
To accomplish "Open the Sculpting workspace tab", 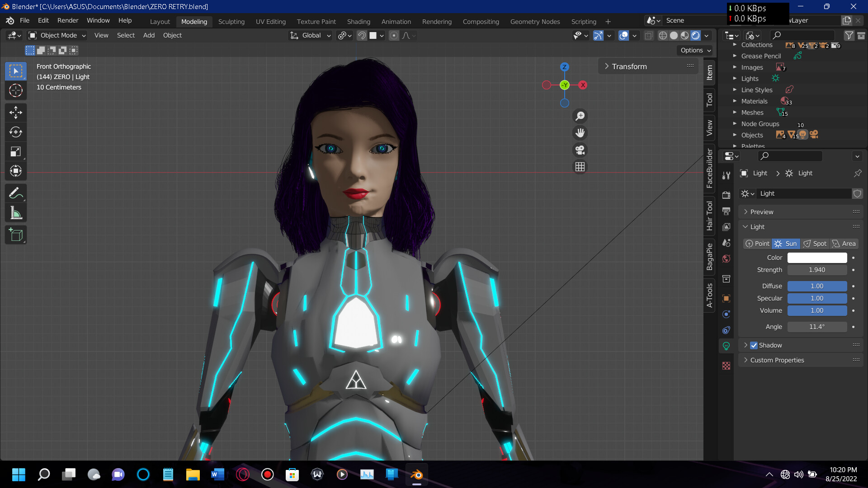I will (x=231, y=21).
